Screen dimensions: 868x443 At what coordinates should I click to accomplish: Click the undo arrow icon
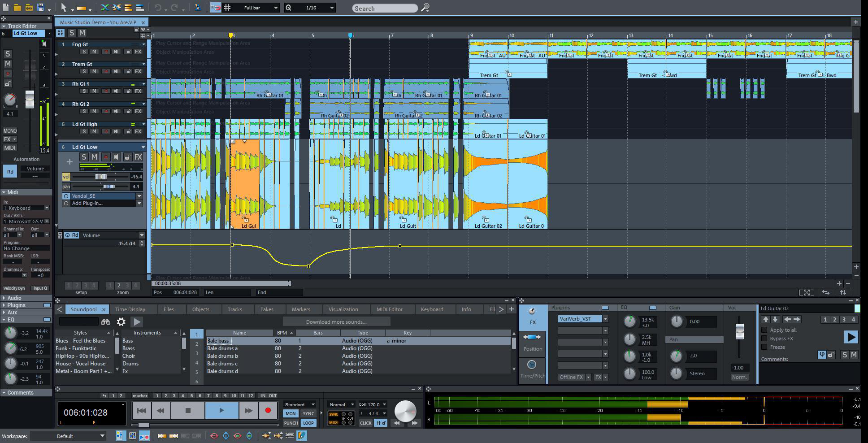(x=158, y=8)
